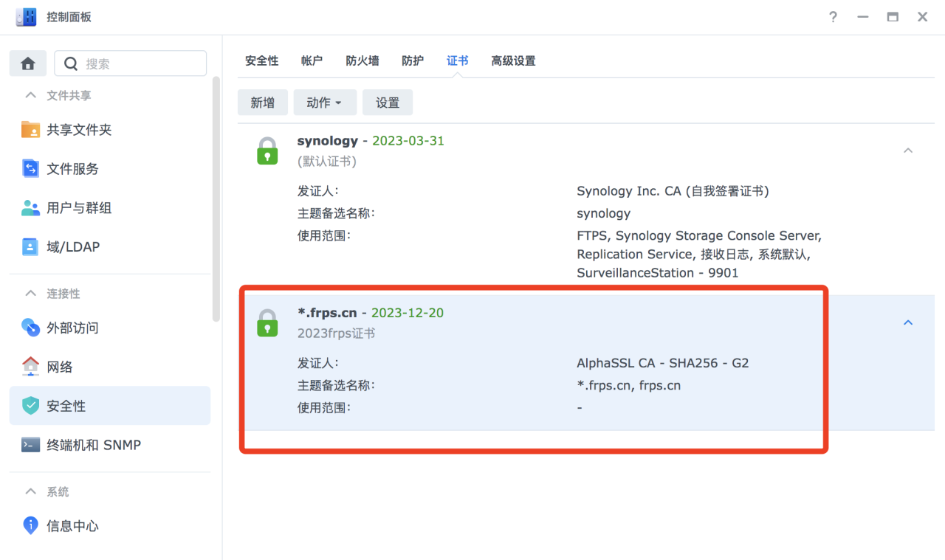Click the 2023-03-31 expiry date
This screenshot has width=945, height=560.
click(408, 140)
